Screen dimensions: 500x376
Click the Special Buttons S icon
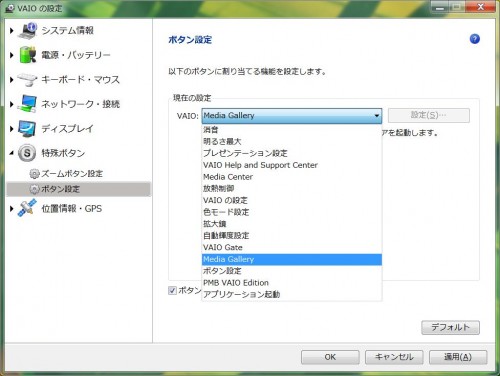click(27, 153)
